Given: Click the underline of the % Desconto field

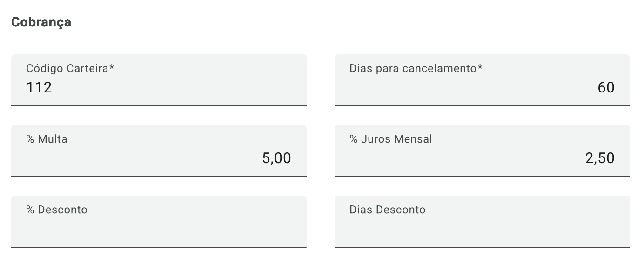Looking at the screenshot, I should [158, 246].
